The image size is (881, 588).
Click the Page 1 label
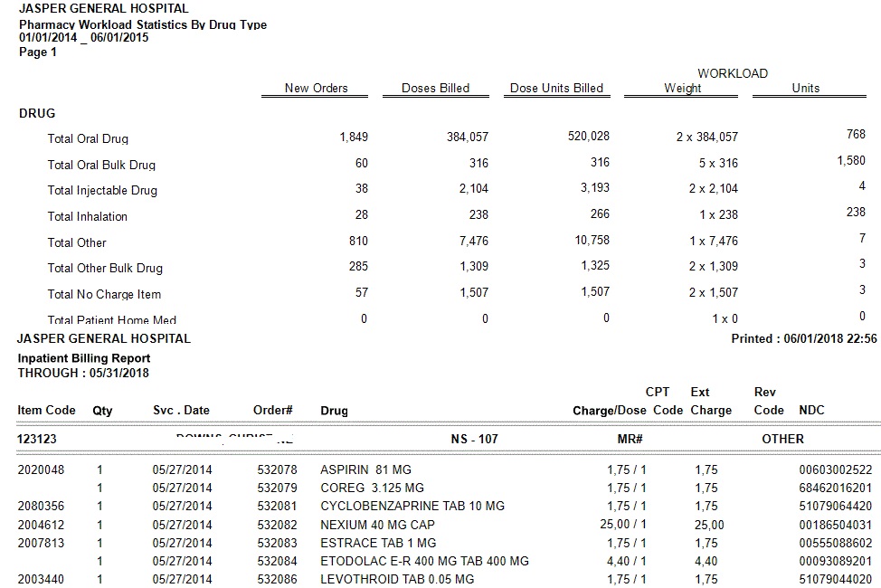38,52
